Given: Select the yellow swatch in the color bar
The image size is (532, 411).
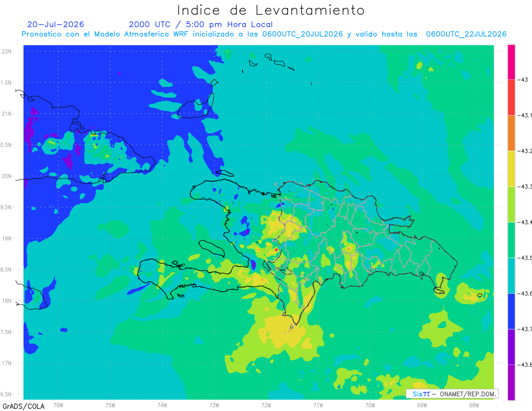Looking at the screenshot, I should tap(511, 169).
